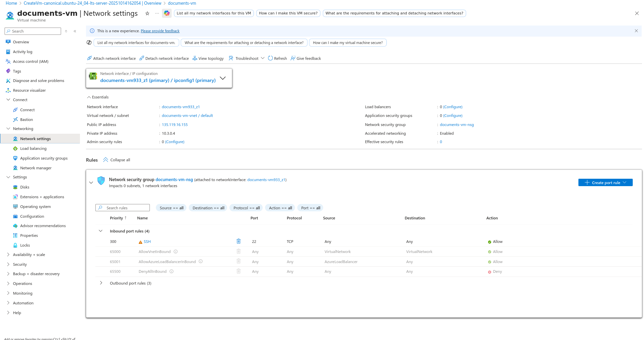Image resolution: width=644 pixels, height=340 pixels.
Task: Click the info icon next to DenyAllInBound
Action: (x=171, y=271)
